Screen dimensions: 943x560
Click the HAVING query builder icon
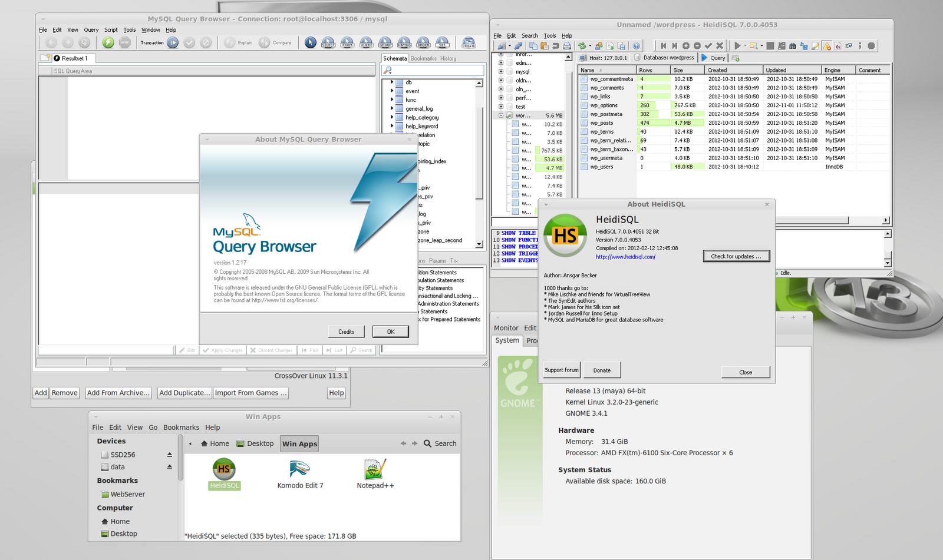point(404,42)
